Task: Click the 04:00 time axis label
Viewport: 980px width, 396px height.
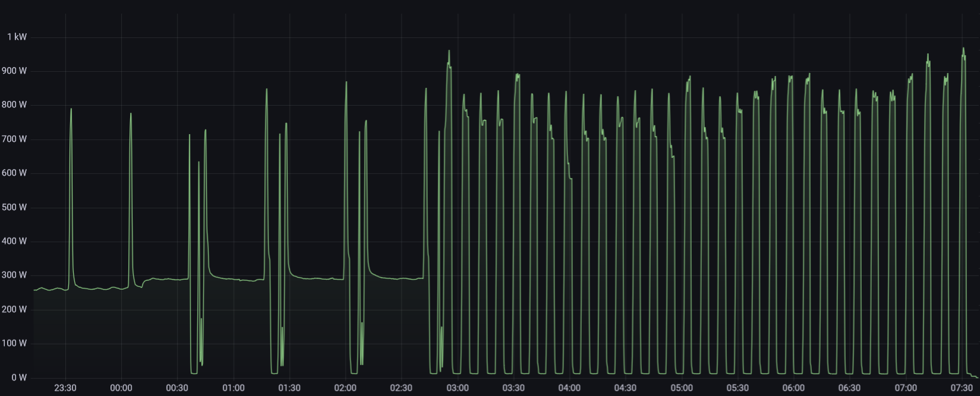Action: point(569,388)
